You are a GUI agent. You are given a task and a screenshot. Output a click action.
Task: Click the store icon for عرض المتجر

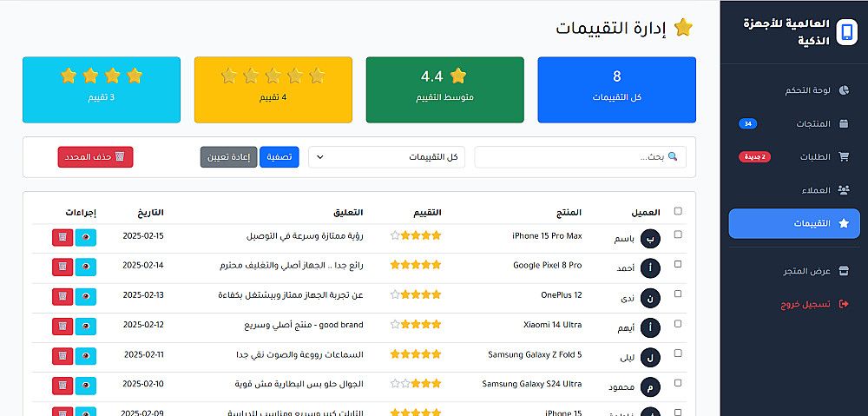(844, 271)
